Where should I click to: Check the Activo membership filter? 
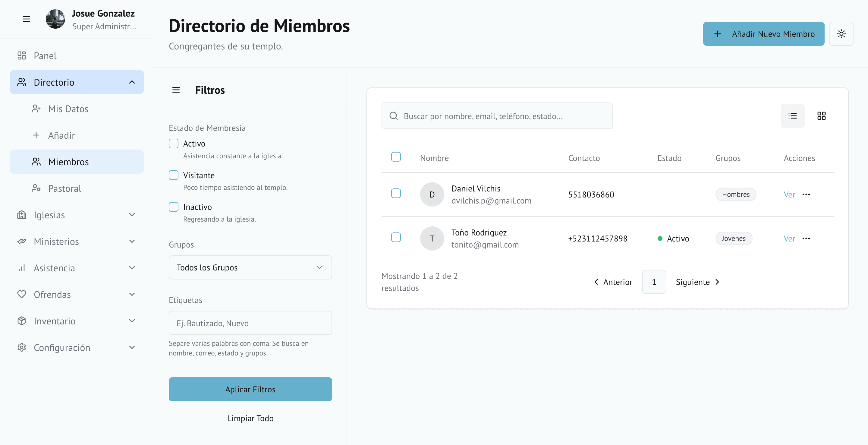(x=174, y=144)
